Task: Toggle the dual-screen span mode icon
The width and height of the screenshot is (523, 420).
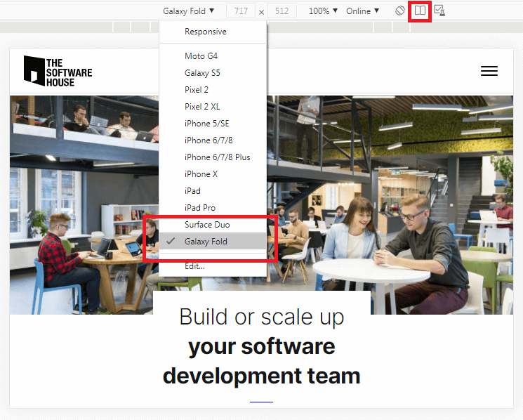Action: pyautogui.click(x=420, y=11)
